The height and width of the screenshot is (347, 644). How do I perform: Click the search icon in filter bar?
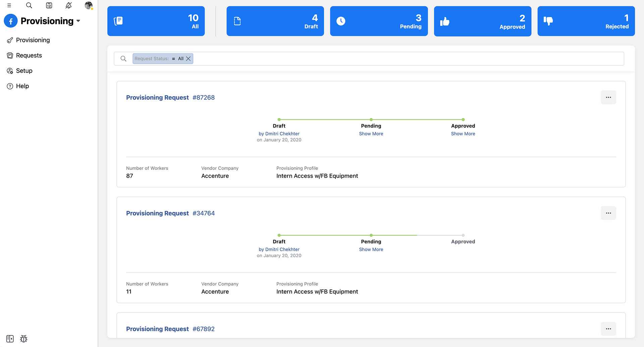point(123,59)
